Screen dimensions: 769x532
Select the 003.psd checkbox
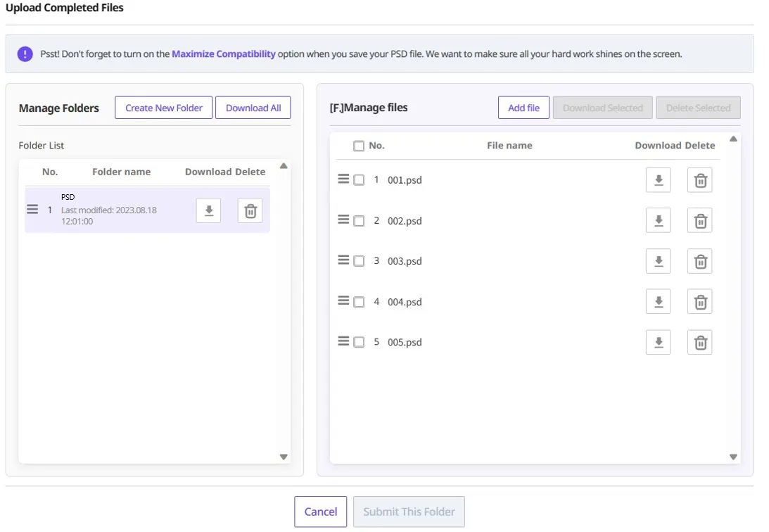(x=359, y=261)
